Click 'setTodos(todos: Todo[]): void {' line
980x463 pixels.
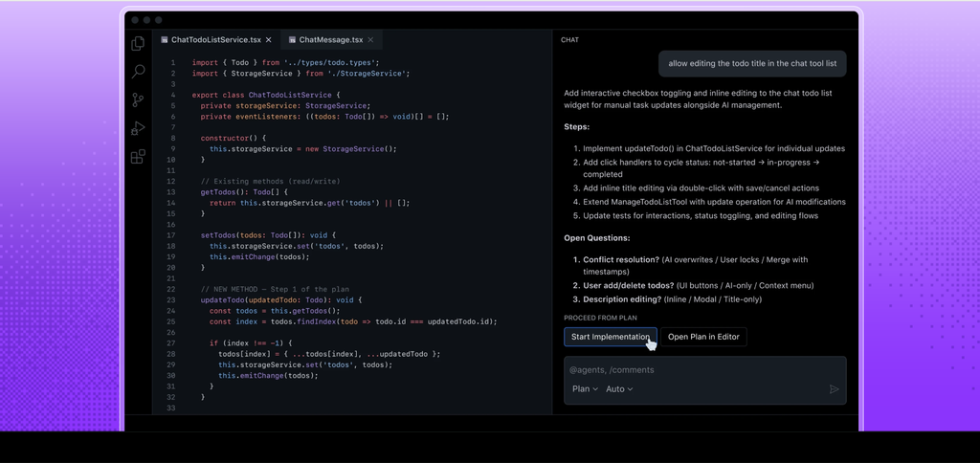[269, 235]
